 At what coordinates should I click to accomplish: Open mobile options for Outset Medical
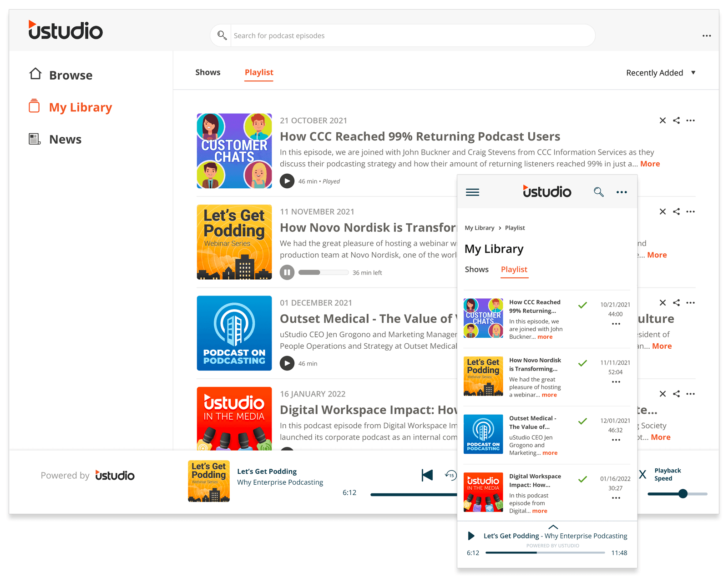click(x=616, y=440)
